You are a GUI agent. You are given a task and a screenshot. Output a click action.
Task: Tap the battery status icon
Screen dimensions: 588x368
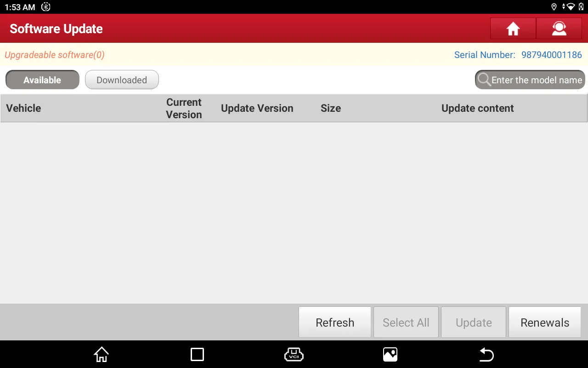coord(581,7)
